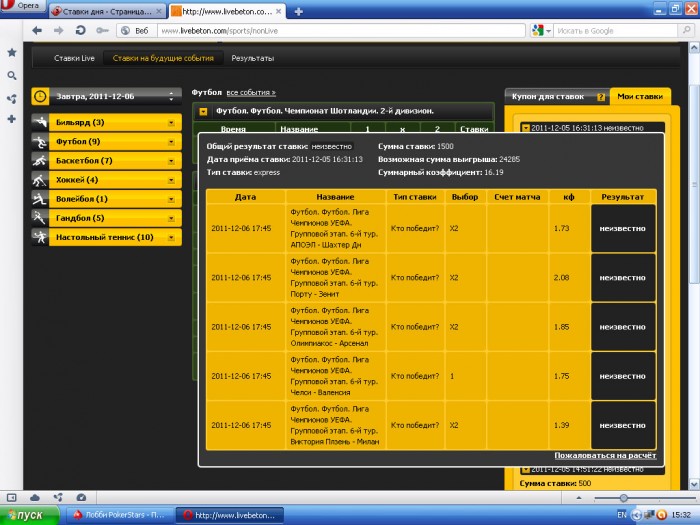This screenshot has height=525, width=700.
Task: Select the Футбол (9) category
Action: point(115,142)
